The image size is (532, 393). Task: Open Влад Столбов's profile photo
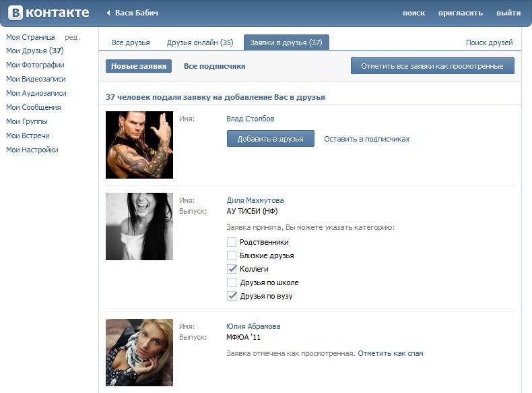point(139,145)
